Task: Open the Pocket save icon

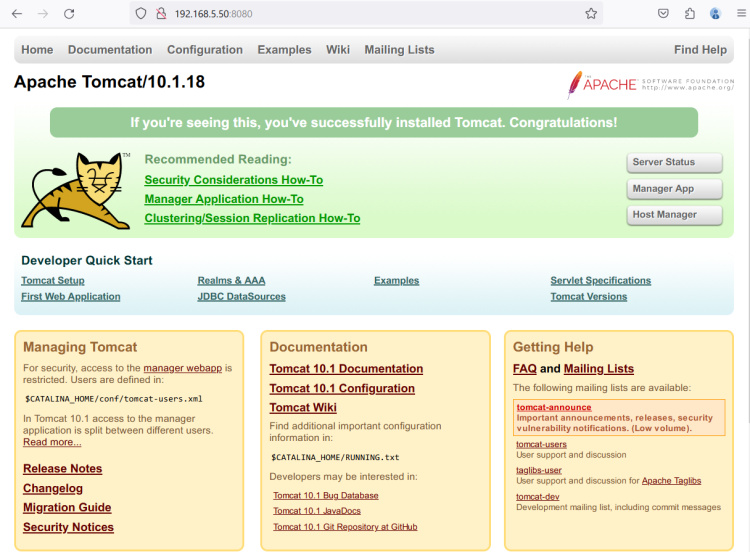Action: (x=664, y=14)
